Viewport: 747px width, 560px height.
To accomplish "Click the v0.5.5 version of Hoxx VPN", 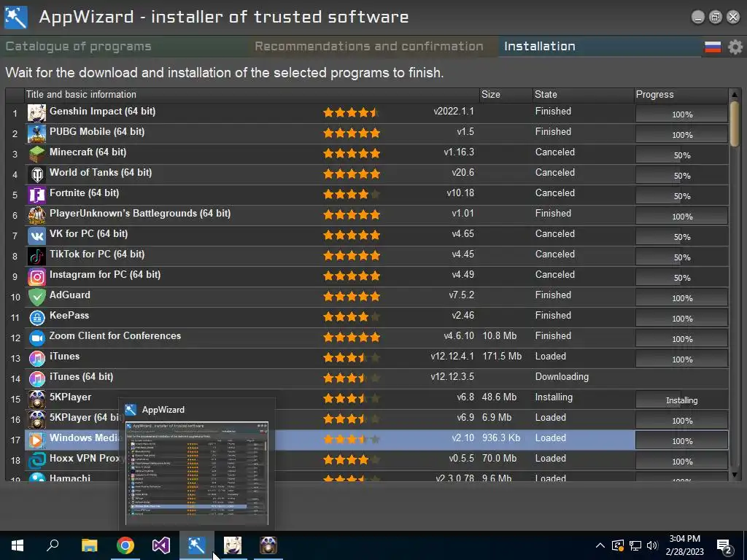I will coord(461,458).
